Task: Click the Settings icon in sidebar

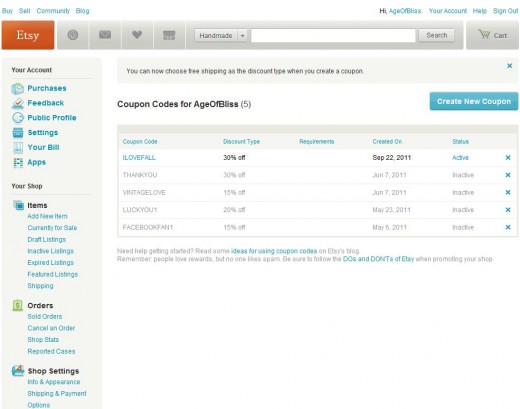Action: pos(18,132)
